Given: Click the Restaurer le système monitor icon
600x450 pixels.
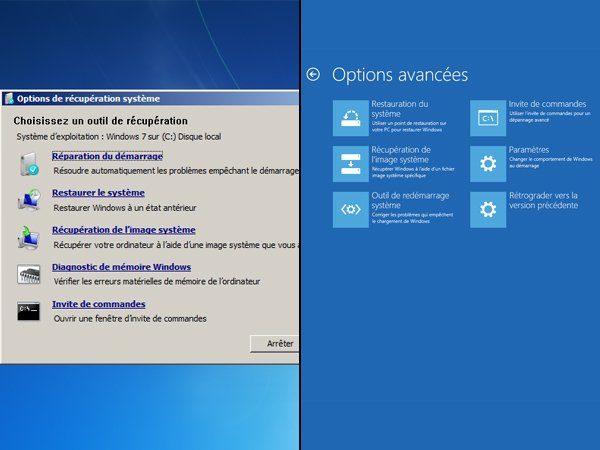Looking at the screenshot, I should pos(29,200).
